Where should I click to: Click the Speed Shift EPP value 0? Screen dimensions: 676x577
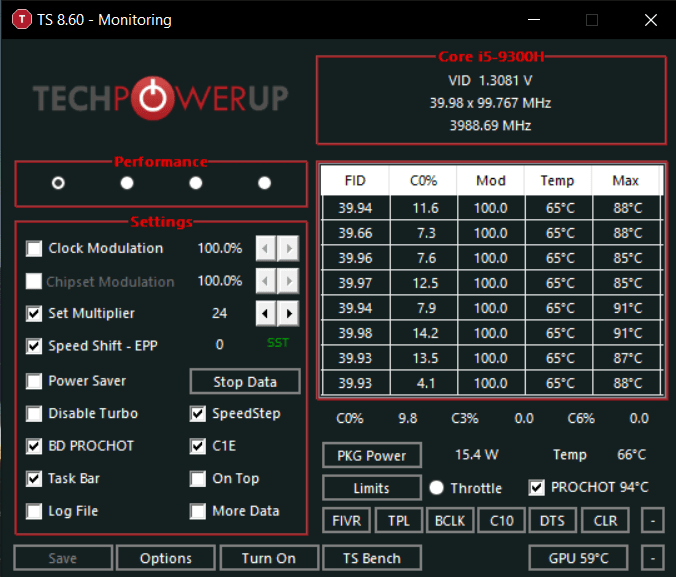click(219, 345)
